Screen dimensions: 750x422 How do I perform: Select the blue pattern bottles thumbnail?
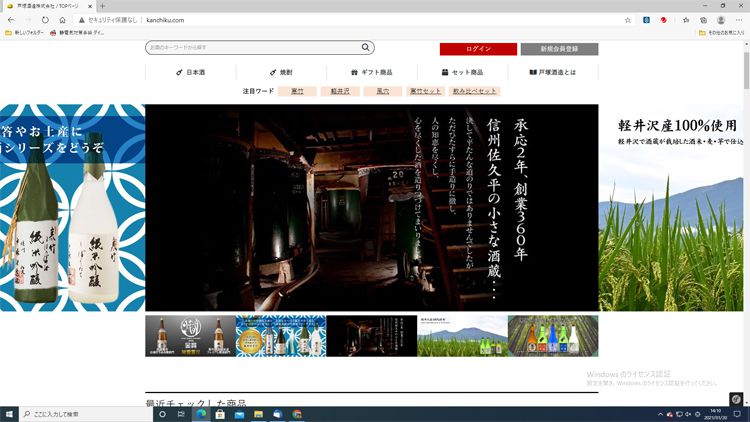281,336
